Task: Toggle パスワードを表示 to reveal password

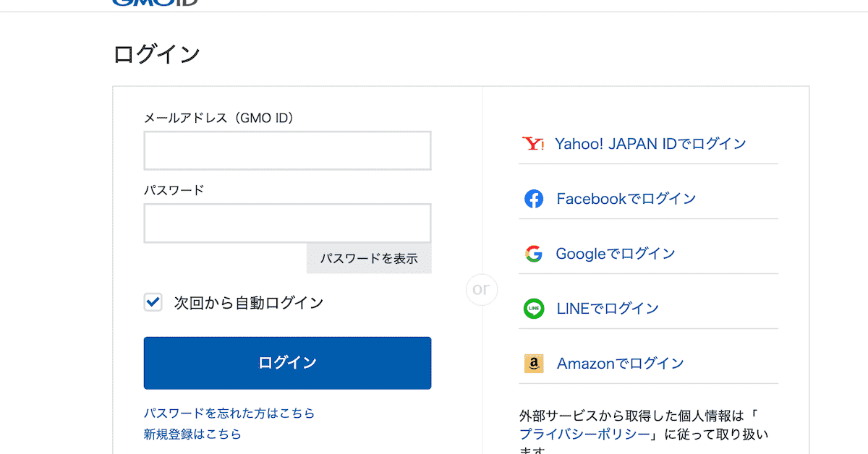Action: tap(369, 258)
